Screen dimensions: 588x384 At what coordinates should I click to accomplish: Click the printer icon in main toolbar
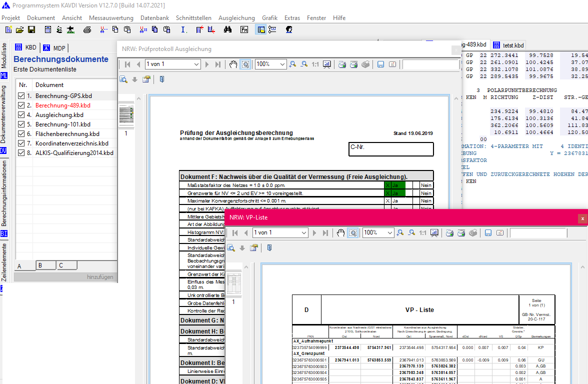click(x=87, y=29)
